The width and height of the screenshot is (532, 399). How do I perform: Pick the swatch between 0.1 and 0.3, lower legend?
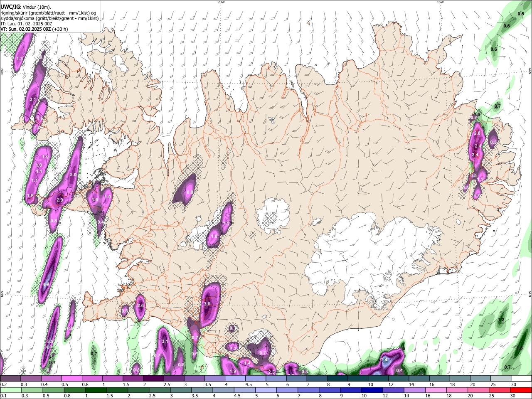(10, 390)
